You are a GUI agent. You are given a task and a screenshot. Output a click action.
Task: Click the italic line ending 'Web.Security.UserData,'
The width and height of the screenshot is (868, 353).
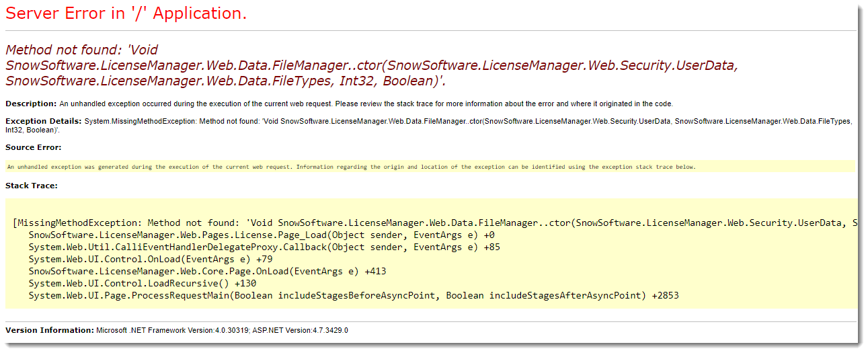click(372, 65)
